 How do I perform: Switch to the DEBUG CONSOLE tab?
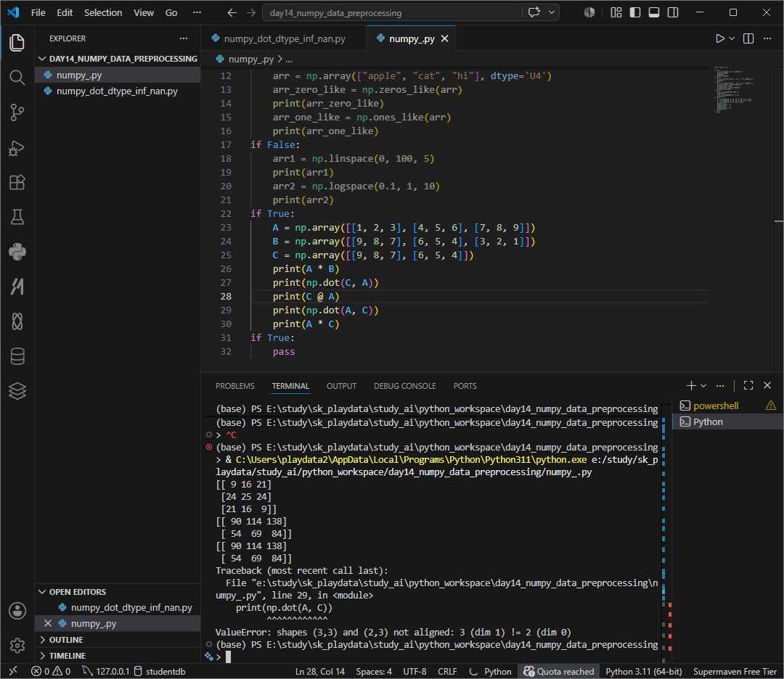(x=405, y=386)
